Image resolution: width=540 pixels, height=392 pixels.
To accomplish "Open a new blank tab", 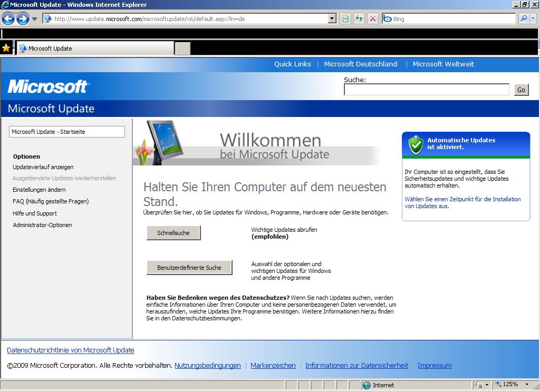I will [182, 48].
